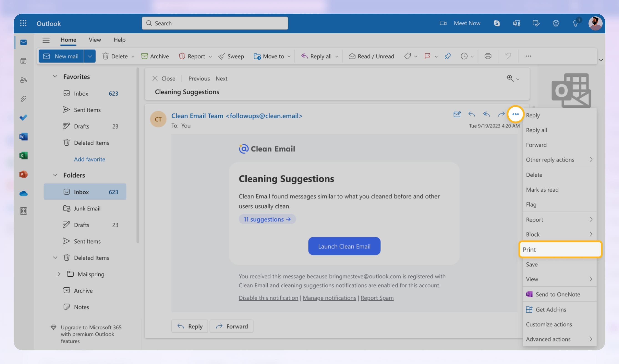The height and width of the screenshot is (364, 619).
Task: Open More apps grid icon
Action: 24,211
